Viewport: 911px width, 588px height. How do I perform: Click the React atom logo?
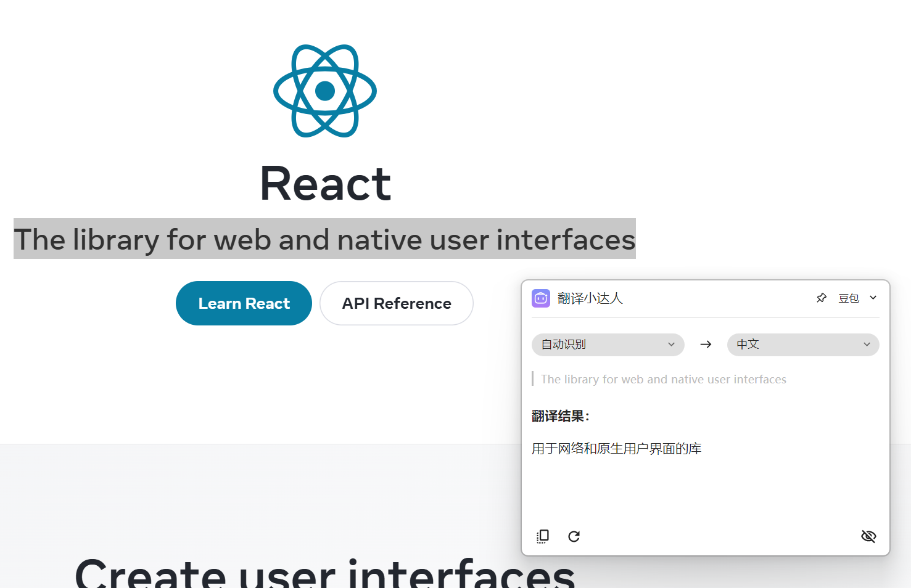coord(325,91)
